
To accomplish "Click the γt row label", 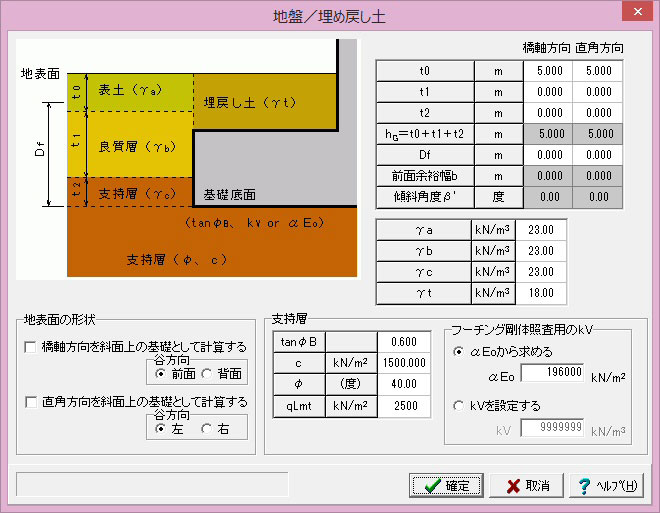I will click(423, 293).
